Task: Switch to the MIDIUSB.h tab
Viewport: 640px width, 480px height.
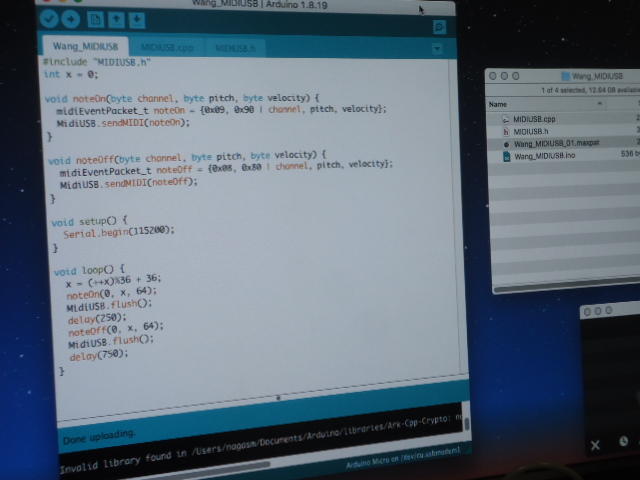Action: point(236,48)
